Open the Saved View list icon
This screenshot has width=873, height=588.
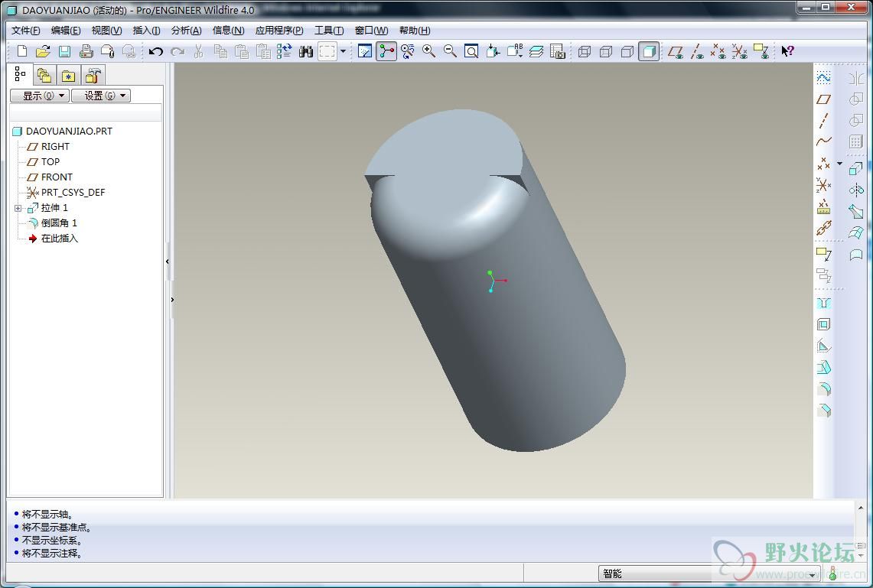click(x=514, y=52)
